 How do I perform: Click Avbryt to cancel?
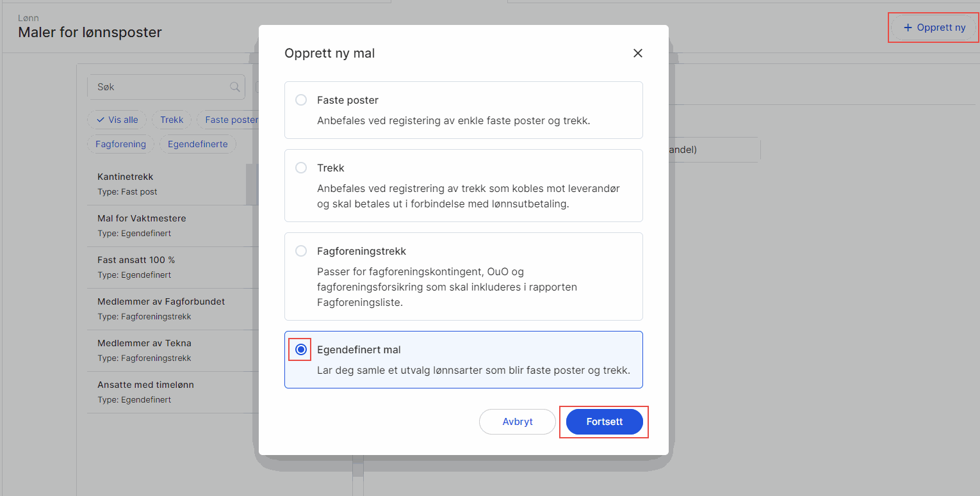(x=518, y=421)
